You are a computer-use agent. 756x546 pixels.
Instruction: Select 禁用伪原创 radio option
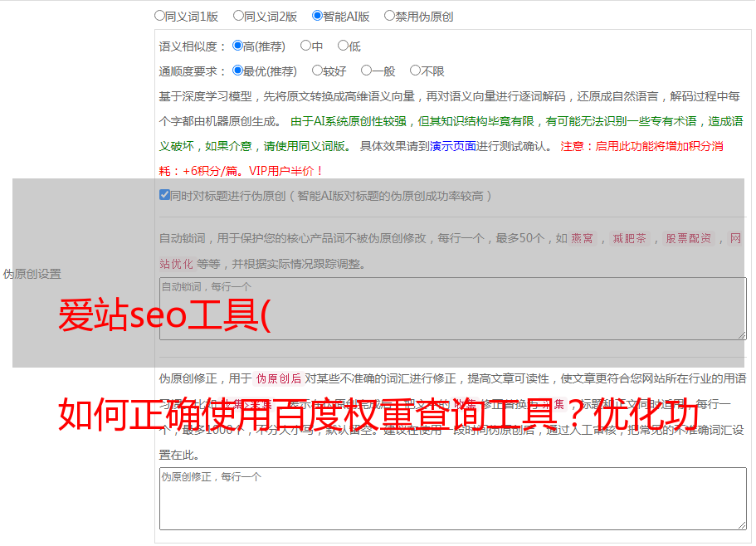coord(389,16)
